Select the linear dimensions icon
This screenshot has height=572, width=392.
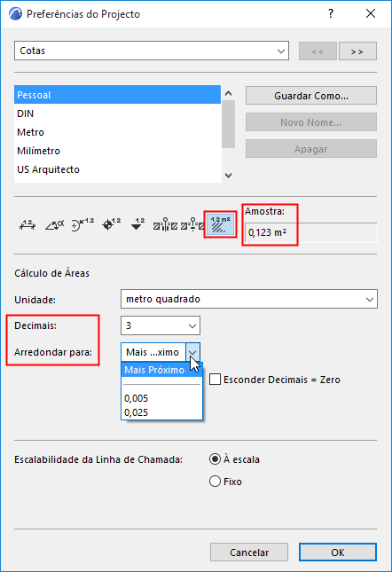[27, 224]
